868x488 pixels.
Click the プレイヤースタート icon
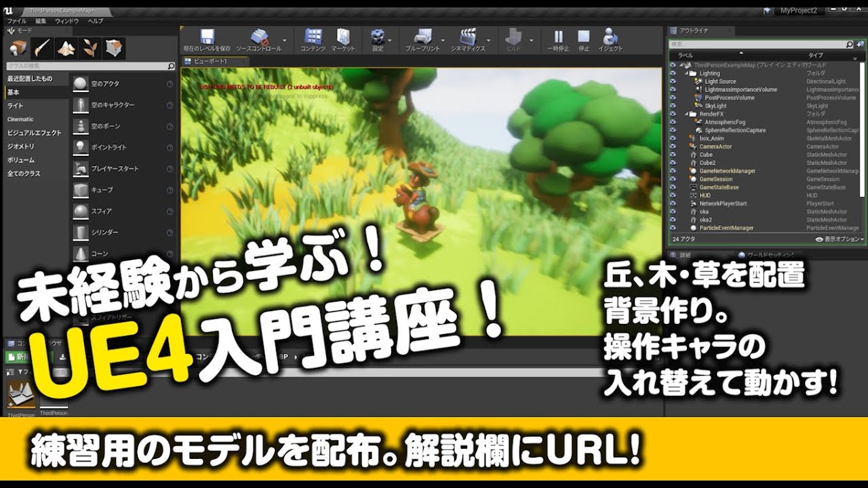pos(81,168)
